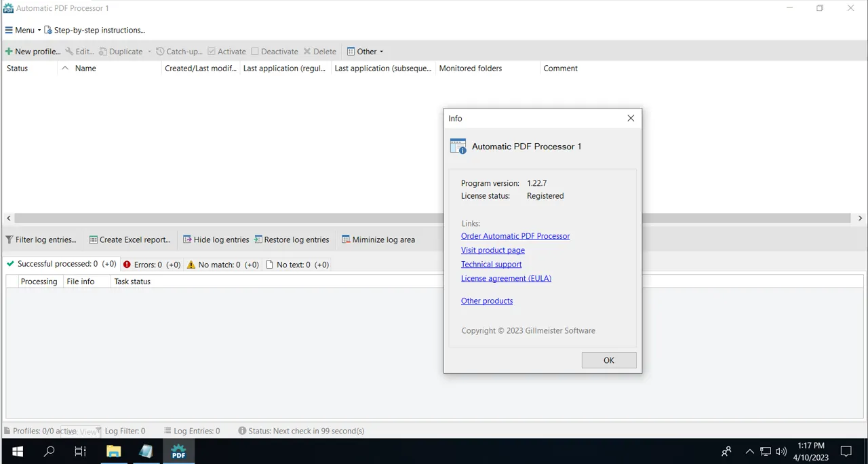Toggle the Activate checkbox button
This screenshot has height=464, width=868.
point(226,52)
